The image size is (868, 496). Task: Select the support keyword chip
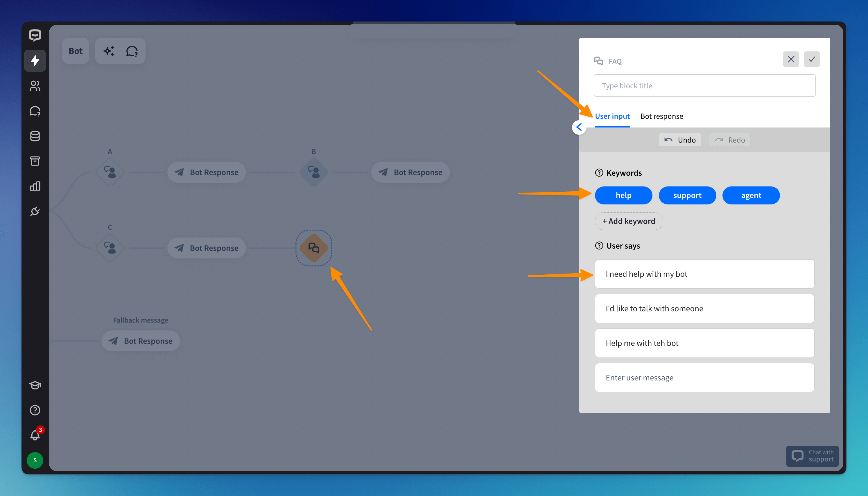pyautogui.click(x=687, y=195)
